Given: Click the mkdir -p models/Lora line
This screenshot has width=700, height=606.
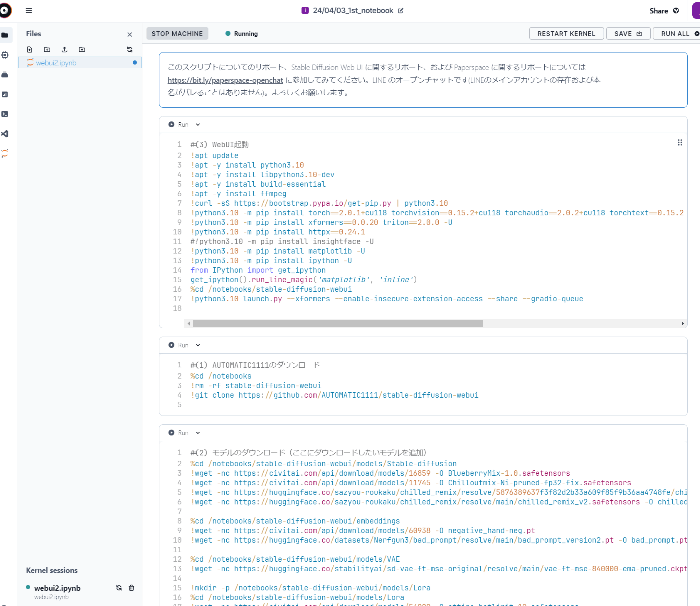Looking at the screenshot, I should 310,588.
